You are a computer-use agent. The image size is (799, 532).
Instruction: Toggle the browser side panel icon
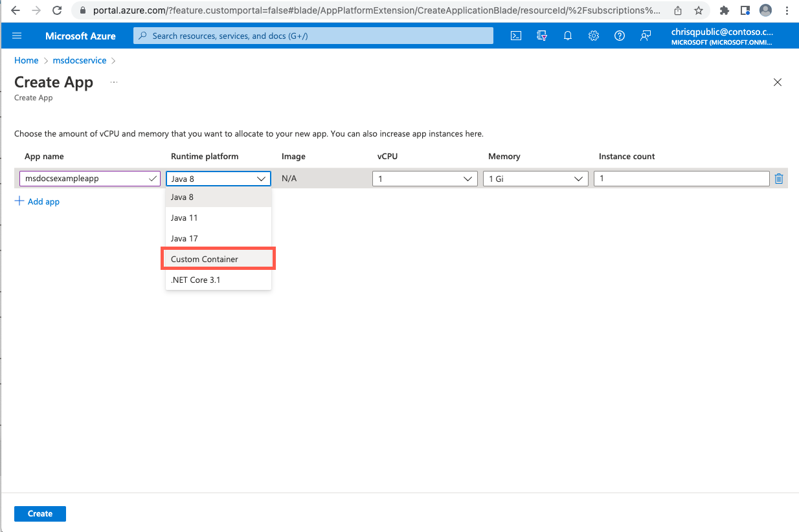745,10
